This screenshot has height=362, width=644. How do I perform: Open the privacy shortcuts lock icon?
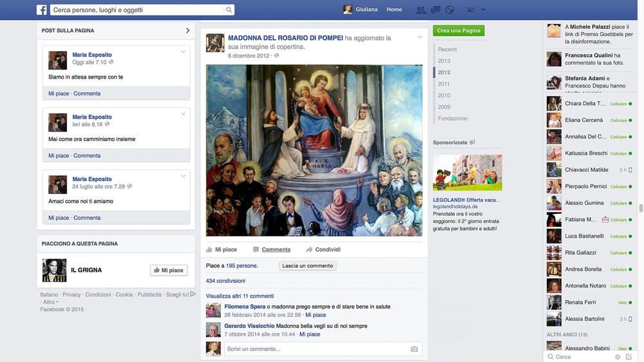471,10
